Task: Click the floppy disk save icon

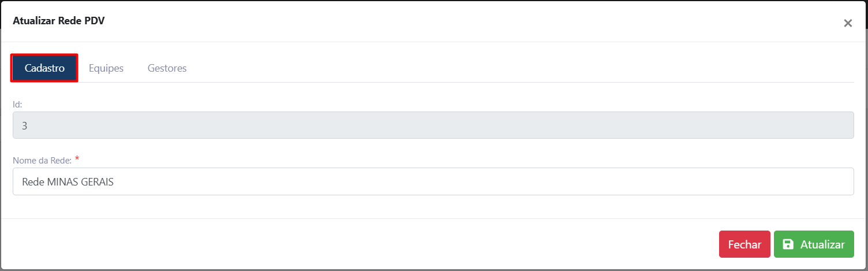Action: coord(788,244)
